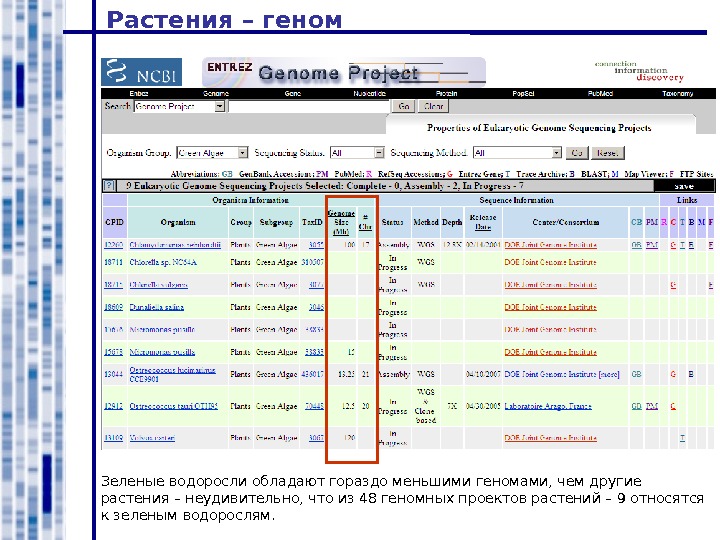Open the Chlamydomonas reinhardtii organism link
Image resolution: width=720 pixels, height=540 pixels.
175,245
